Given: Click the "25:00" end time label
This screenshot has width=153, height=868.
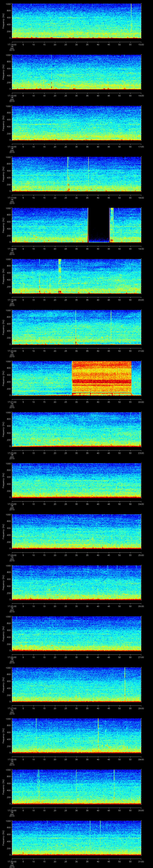Looking at the screenshot, I should (141, 555).
